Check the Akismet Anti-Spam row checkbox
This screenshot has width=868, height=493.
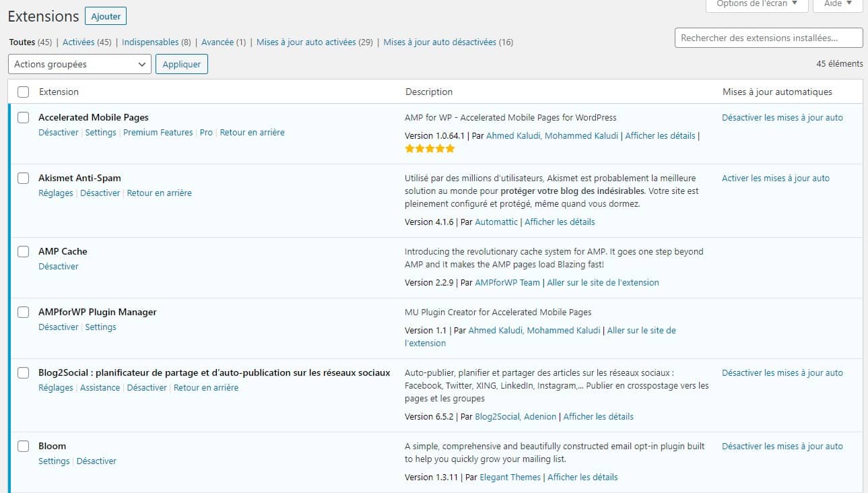[x=23, y=178]
